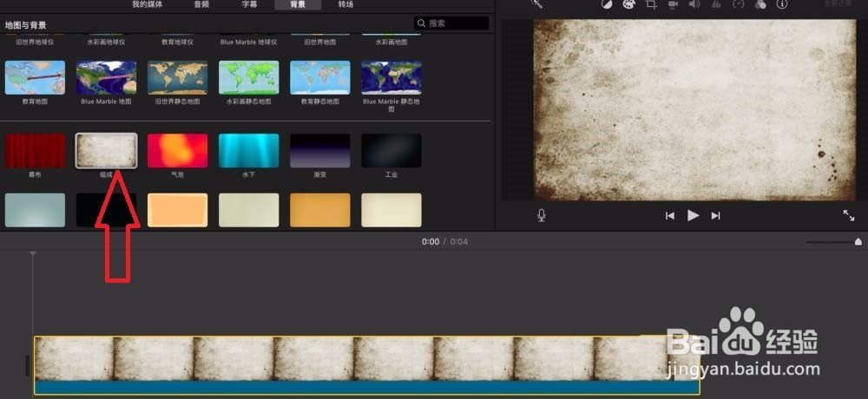Click the 教育地球仪 label
Image resolution: width=868 pixels, height=399 pixels.
pos(178,42)
